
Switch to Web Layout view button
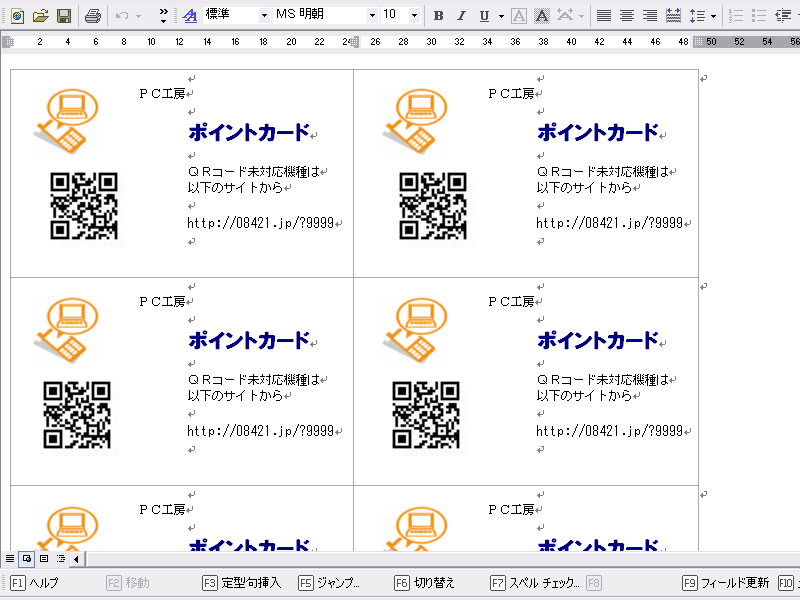pyautogui.click(x=27, y=559)
